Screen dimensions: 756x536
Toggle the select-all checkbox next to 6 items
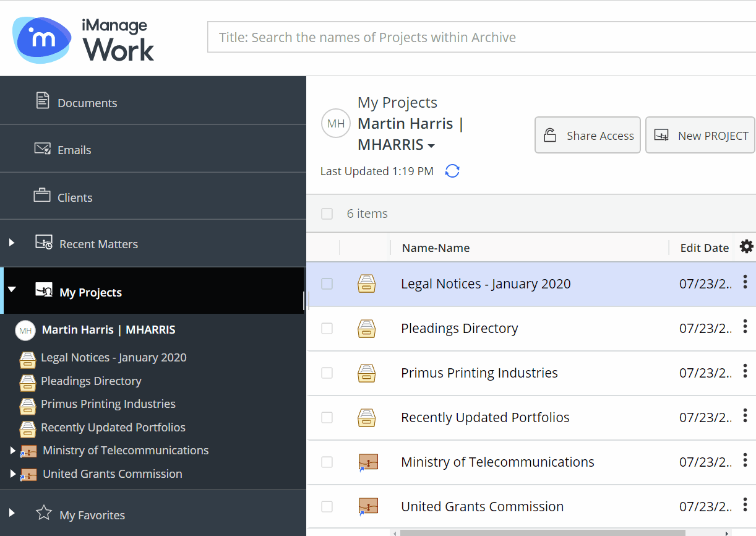[327, 214]
